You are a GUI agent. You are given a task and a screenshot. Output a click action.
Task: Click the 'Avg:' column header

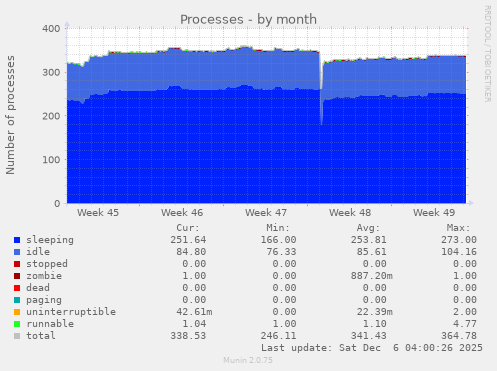pyautogui.click(x=368, y=228)
